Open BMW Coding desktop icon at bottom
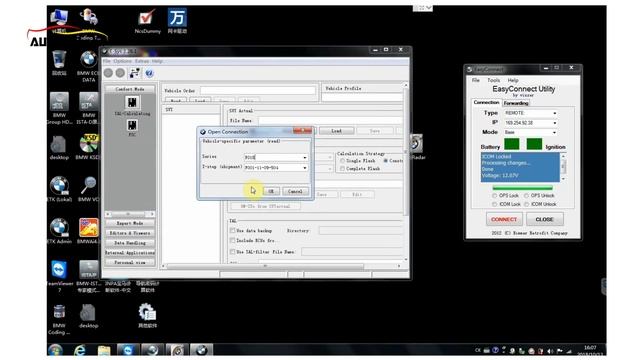This screenshot has height=360, width=640. coord(59,319)
